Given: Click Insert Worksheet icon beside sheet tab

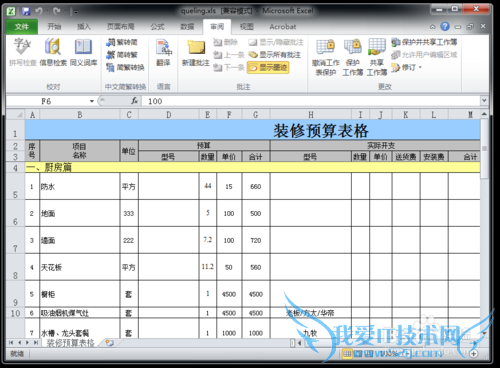Looking at the screenshot, I should 110,342.
